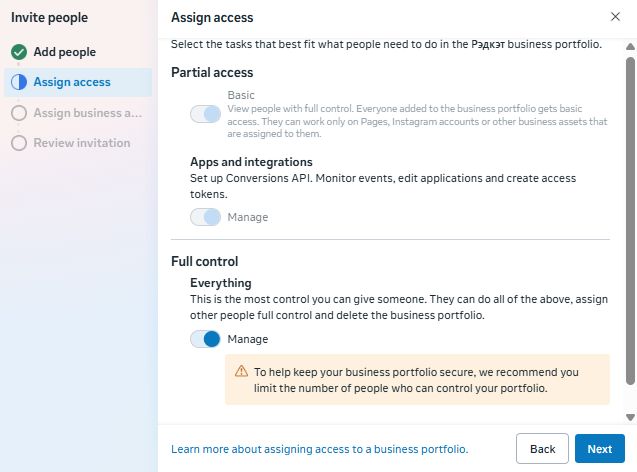The height and width of the screenshot is (472, 637).
Task: Click the half-filled Assign access step icon
Action: (x=19, y=82)
